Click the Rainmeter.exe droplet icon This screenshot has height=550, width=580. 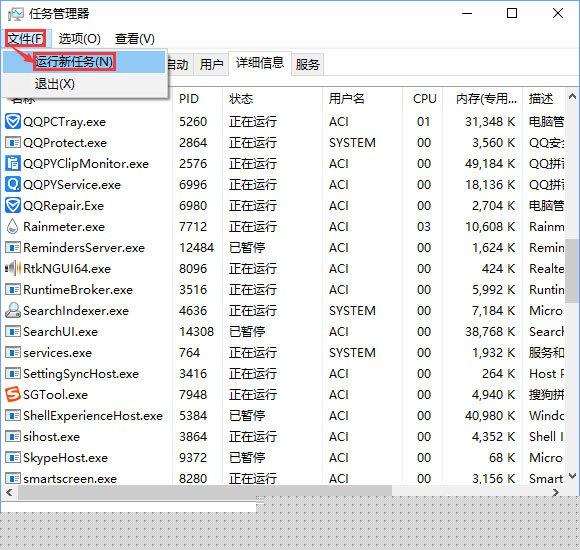coord(13,226)
